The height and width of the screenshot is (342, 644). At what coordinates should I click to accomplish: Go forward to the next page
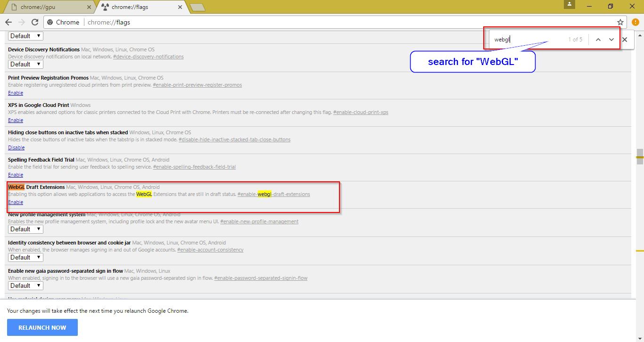click(22, 22)
